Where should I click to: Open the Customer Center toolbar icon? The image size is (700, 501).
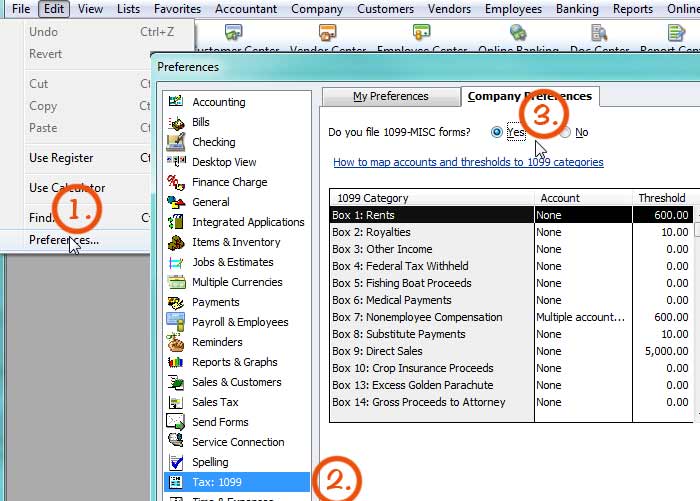point(233,32)
